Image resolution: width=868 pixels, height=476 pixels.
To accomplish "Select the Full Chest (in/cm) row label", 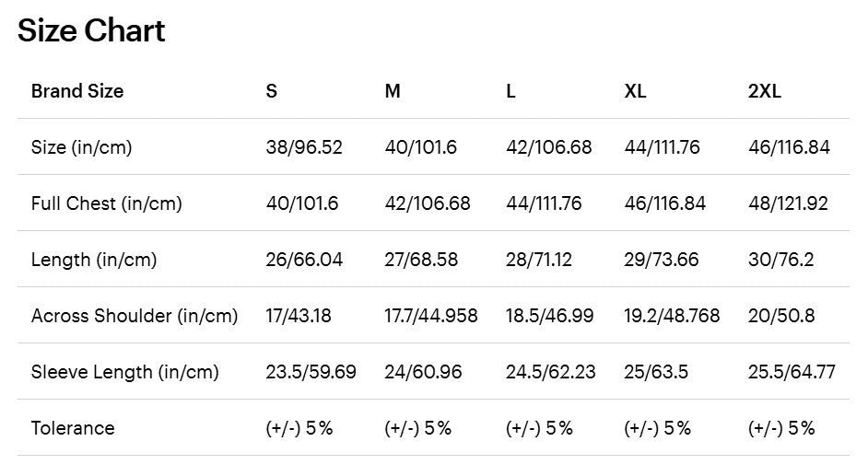I will 106,203.
